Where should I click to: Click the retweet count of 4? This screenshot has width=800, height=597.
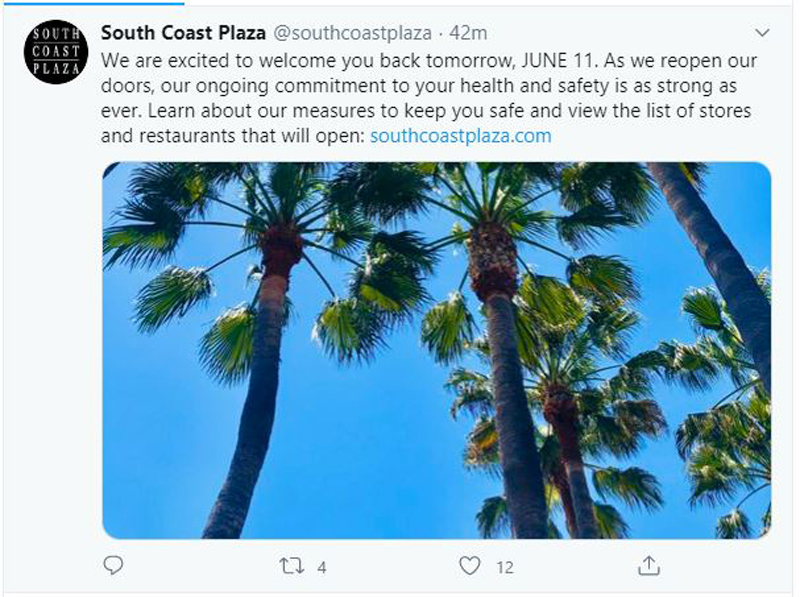(322, 567)
